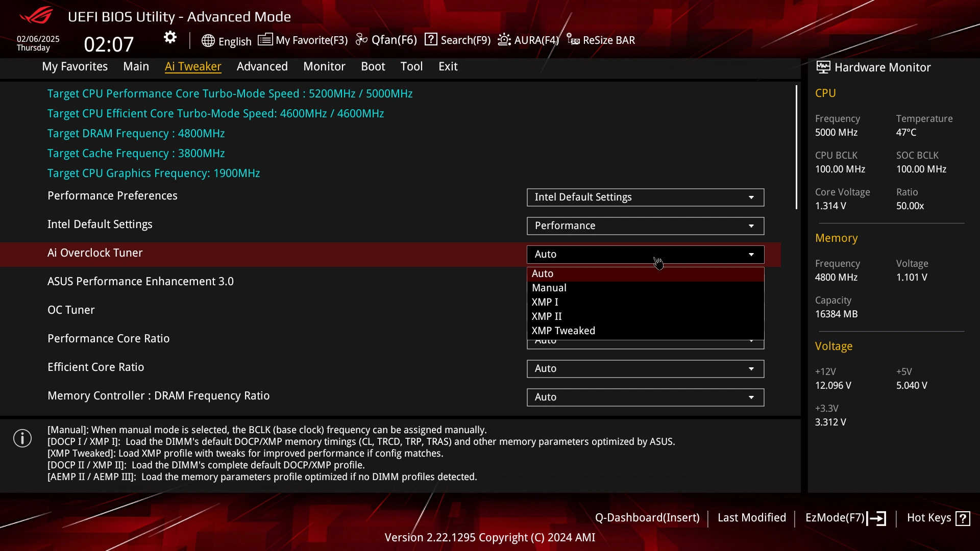The image size is (980, 551).
Task: Switch to the Main tab
Action: pos(136,66)
